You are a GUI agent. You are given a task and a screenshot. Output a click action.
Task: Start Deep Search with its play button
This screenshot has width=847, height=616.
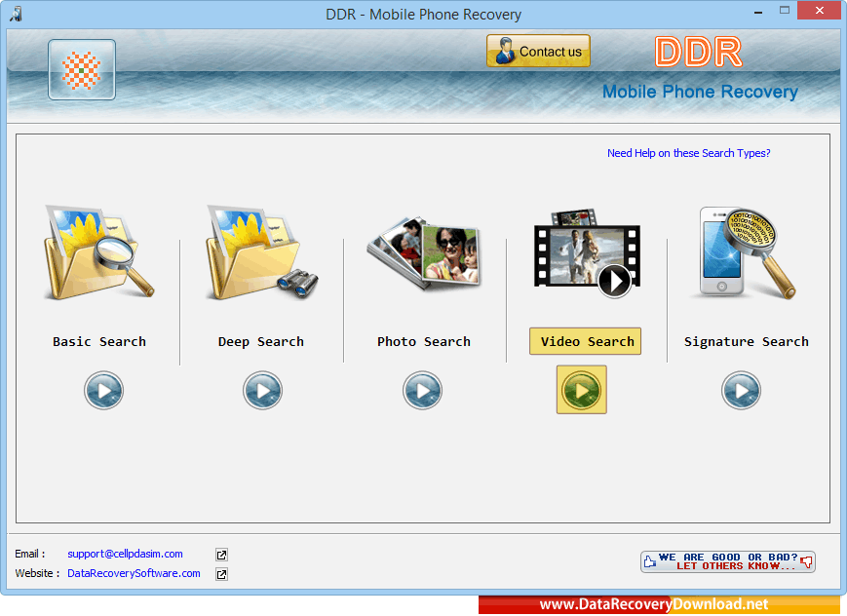(262, 390)
